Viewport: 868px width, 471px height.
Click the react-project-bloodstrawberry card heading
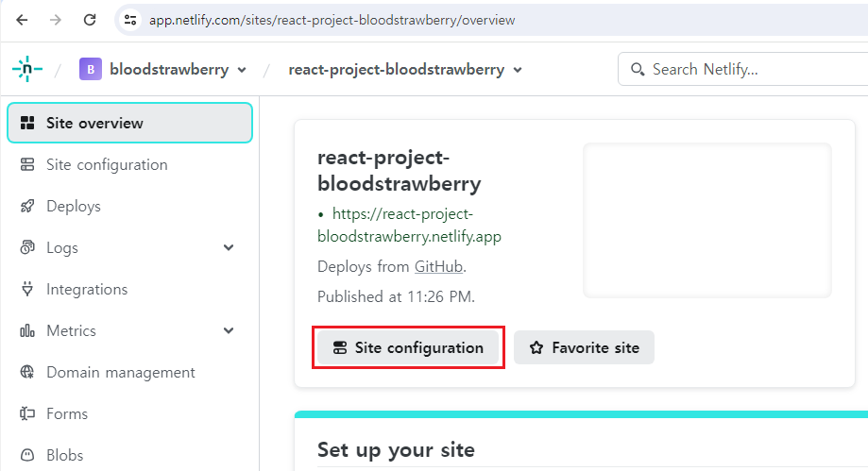tap(400, 171)
